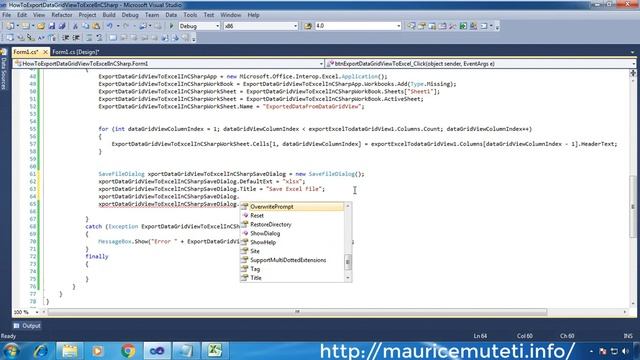Click the editor split handle at top right
The width and height of the screenshot is (640, 360).
pyautogui.click(x=633, y=73)
